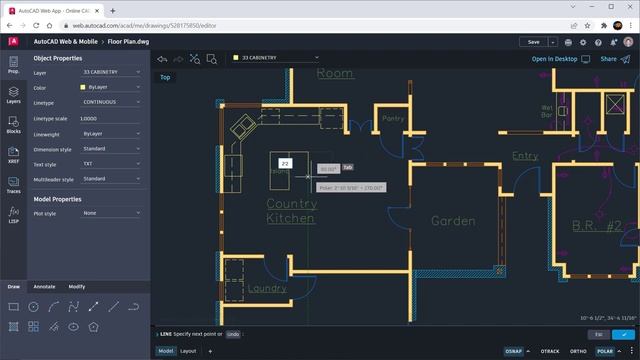Toggle ORTHO in status bar
This screenshot has width=640, height=360.
click(578, 351)
